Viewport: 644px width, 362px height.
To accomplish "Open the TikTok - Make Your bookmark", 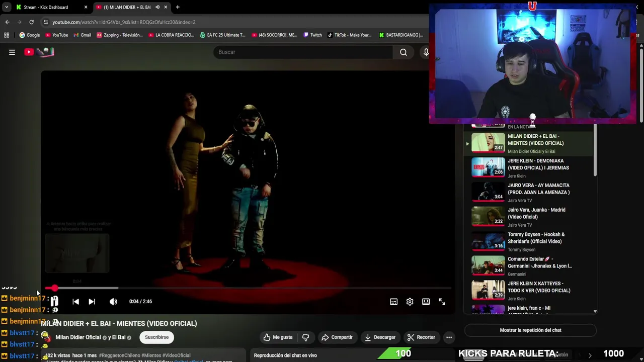I will 349,35.
